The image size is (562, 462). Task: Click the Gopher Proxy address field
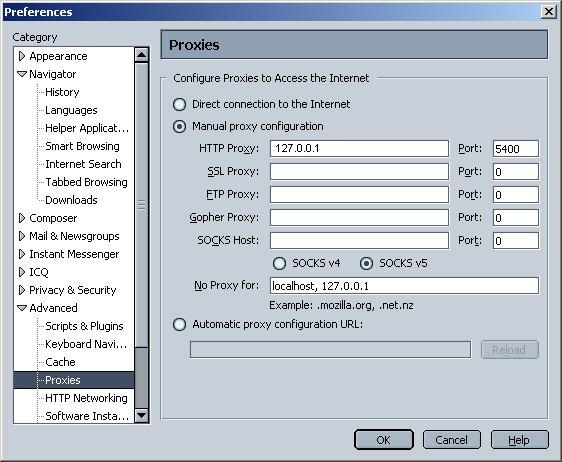pos(359,217)
